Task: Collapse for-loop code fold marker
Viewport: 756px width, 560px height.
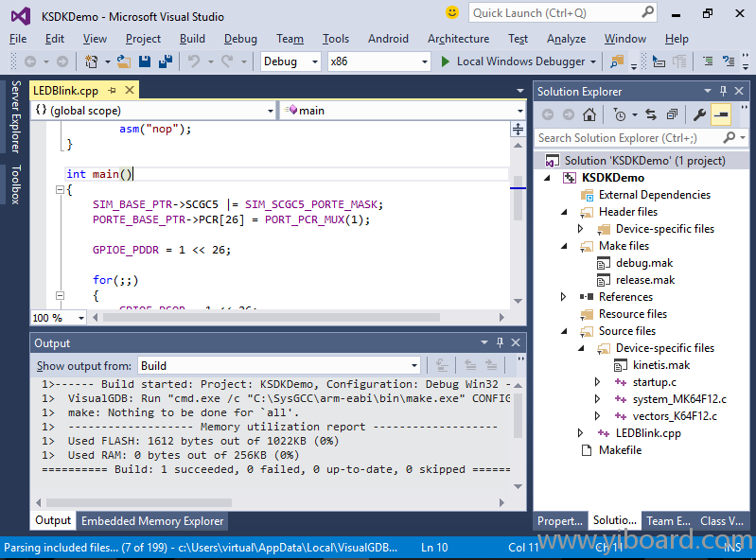Action: point(61,295)
